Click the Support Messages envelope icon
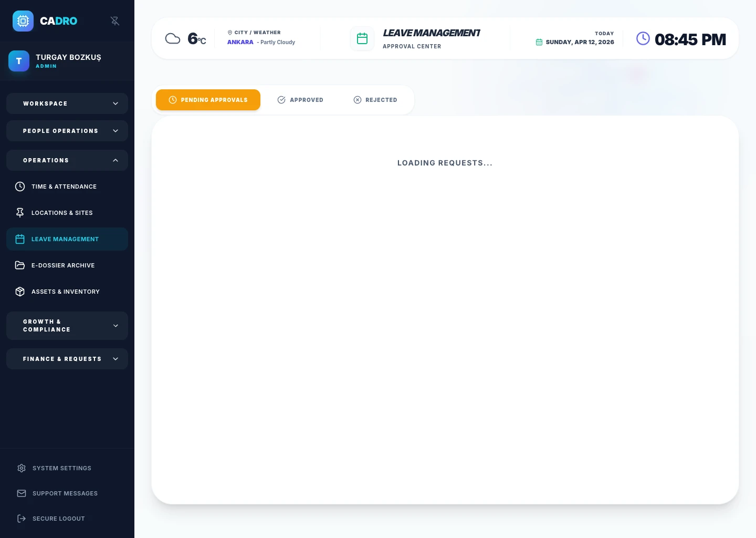Screen dimensions: 756x538 tap(22, 493)
